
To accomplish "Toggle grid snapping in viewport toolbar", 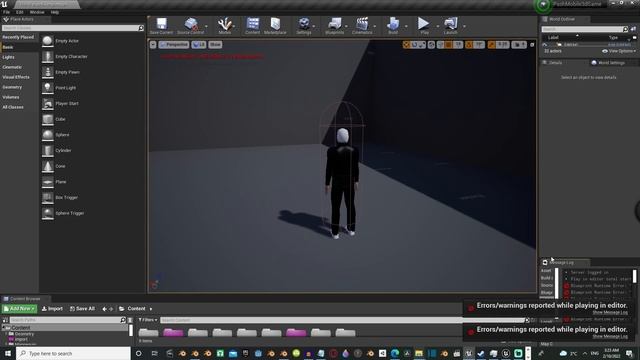I will click(449, 44).
